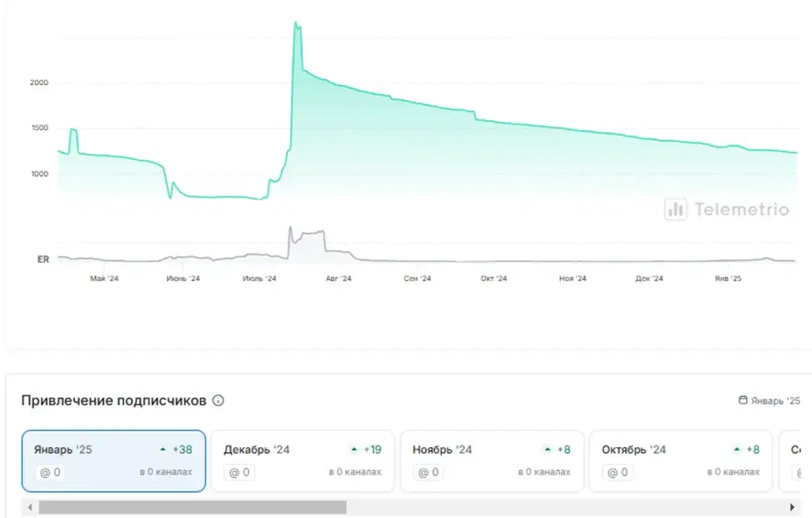812x518 pixels.
Task: Click the Привлечение подписчиков heading
Action: coord(114,400)
